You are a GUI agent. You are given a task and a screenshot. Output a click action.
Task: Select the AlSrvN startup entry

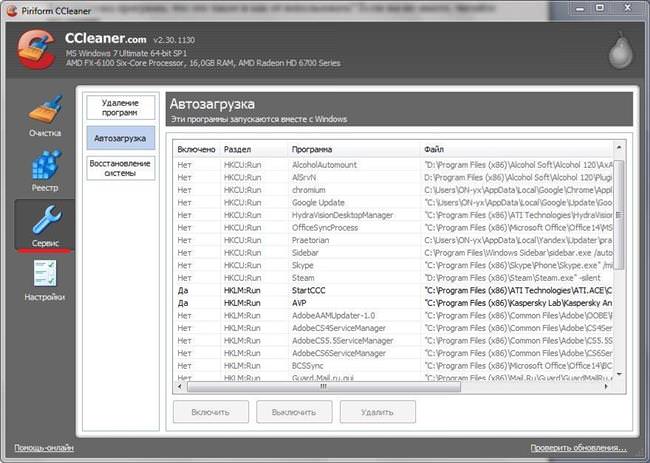pos(393,177)
